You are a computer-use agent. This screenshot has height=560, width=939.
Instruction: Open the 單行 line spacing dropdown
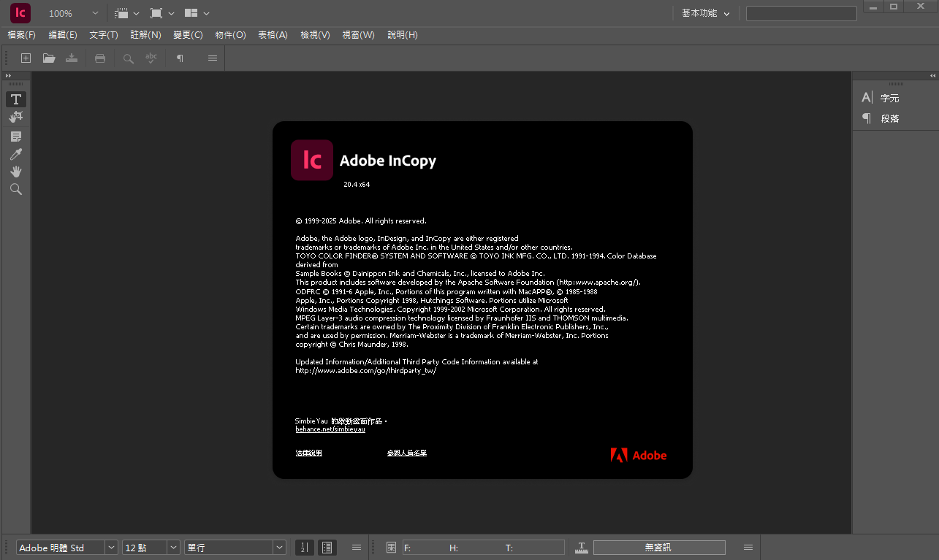[279, 548]
